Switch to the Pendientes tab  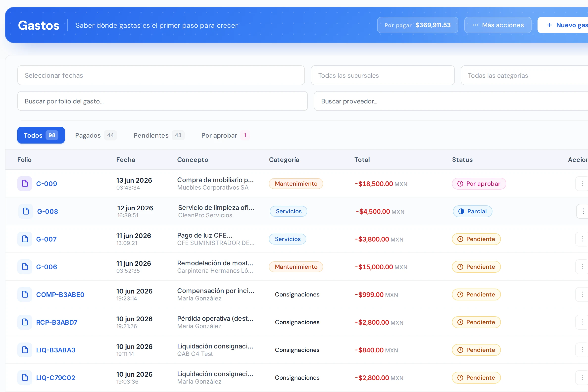(x=159, y=135)
